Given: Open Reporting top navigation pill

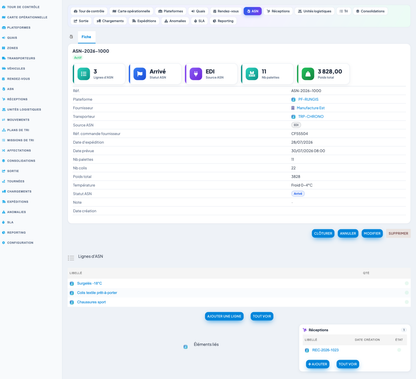Looking at the screenshot, I should tap(223, 21).
